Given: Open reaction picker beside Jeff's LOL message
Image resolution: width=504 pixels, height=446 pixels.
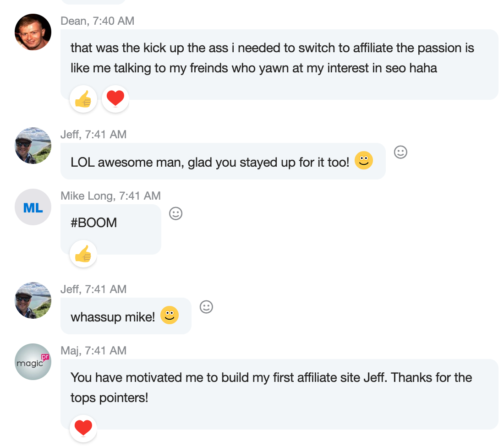Looking at the screenshot, I should (400, 152).
